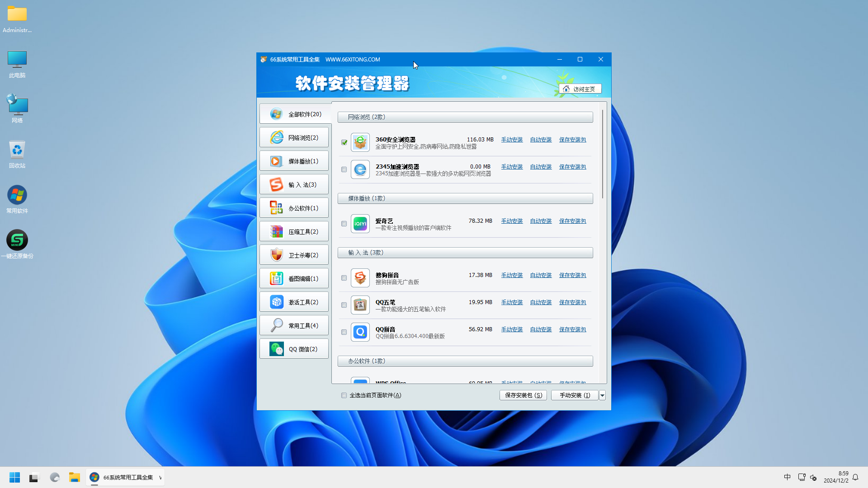This screenshot has height=488, width=868.
Task: Open the dropdown arrow beside 手动安装 button
Action: (602, 395)
